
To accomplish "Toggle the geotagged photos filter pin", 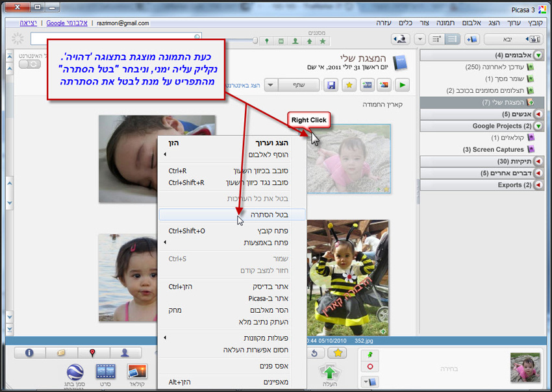I will click(x=267, y=41).
